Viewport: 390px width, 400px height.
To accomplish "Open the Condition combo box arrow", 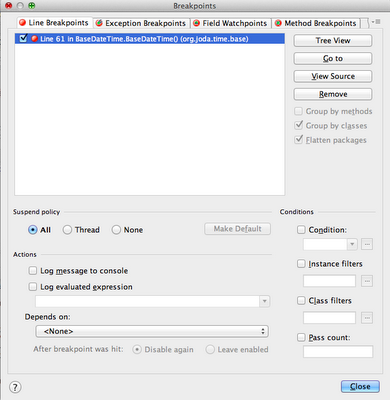I will [x=352, y=244].
